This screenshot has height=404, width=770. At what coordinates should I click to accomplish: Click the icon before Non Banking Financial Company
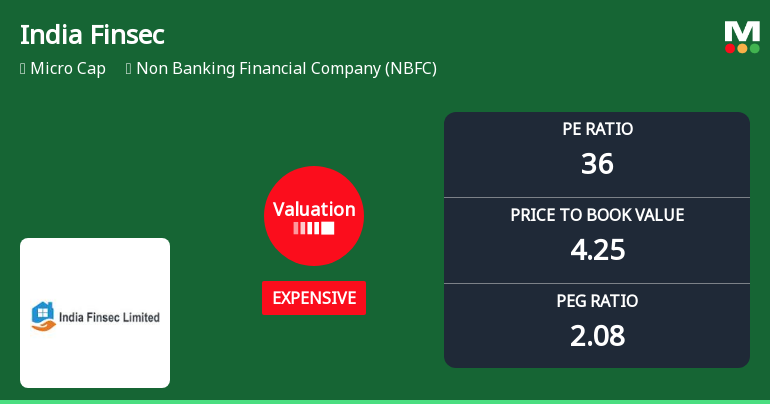point(129,69)
